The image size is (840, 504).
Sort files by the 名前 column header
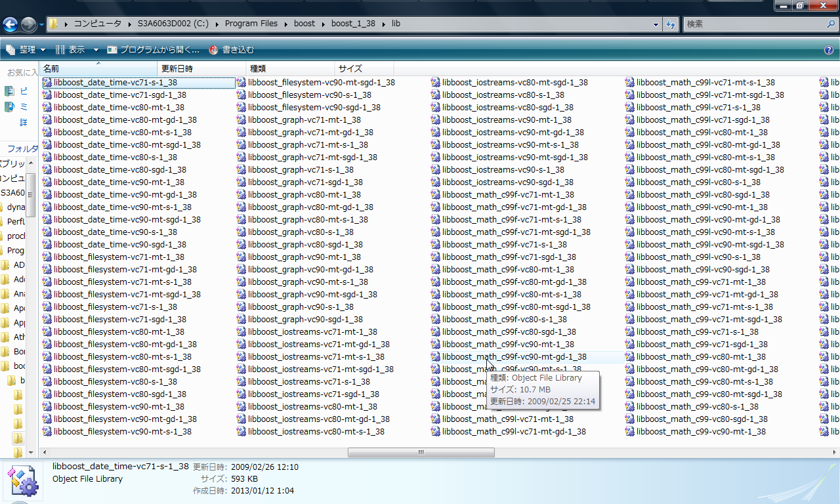(51, 68)
